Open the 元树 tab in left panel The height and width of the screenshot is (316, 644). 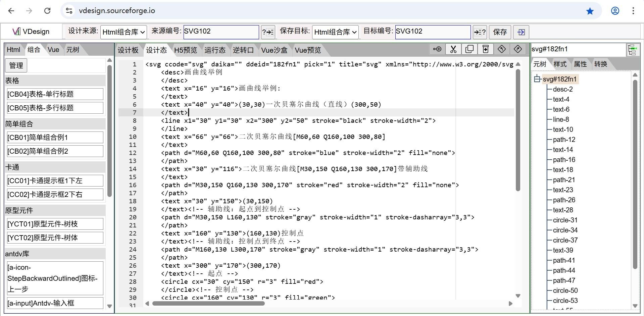click(x=72, y=50)
